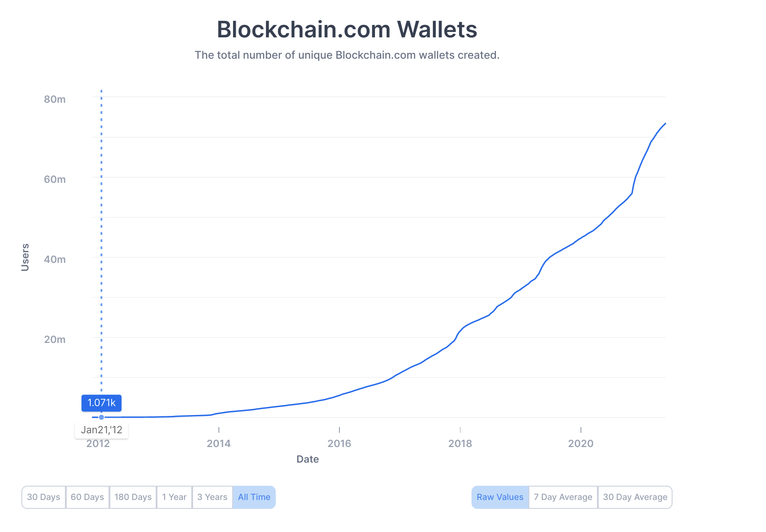Click the 2018 x-axis label
This screenshot has height=532, width=766.
click(460, 443)
